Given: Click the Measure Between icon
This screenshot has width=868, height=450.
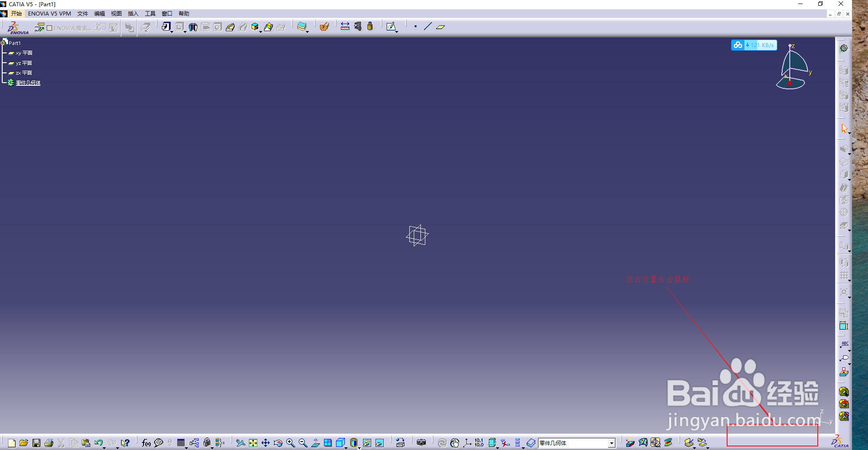Looking at the screenshot, I should point(345,27).
